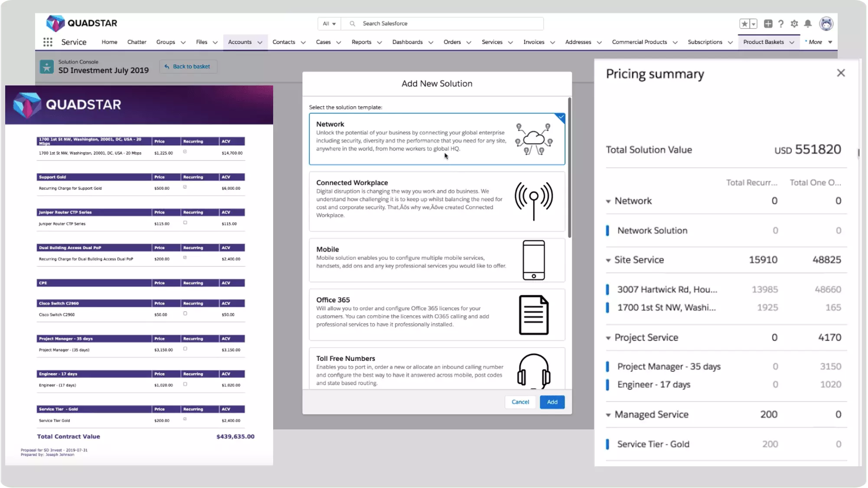Toggle Recurring checkbox for 1700 1st St NW row

tap(185, 152)
